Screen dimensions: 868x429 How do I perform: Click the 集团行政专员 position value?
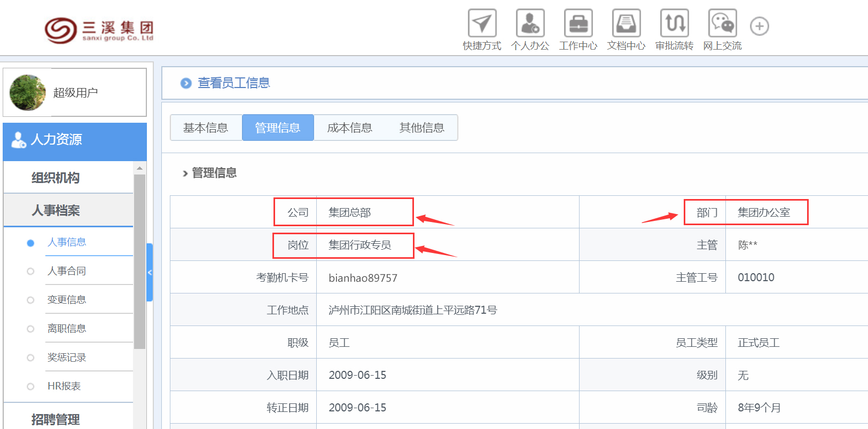click(360, 245)
